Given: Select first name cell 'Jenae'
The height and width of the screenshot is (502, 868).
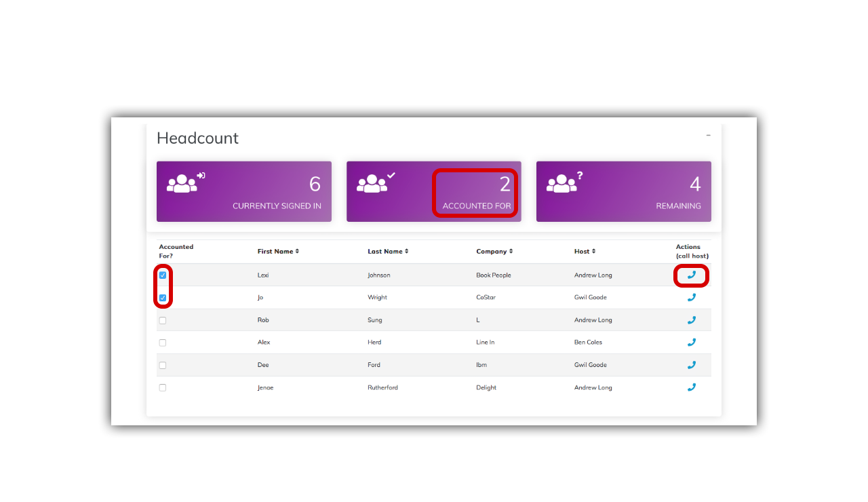Looking at the screenshot, I should coord(266,387).
